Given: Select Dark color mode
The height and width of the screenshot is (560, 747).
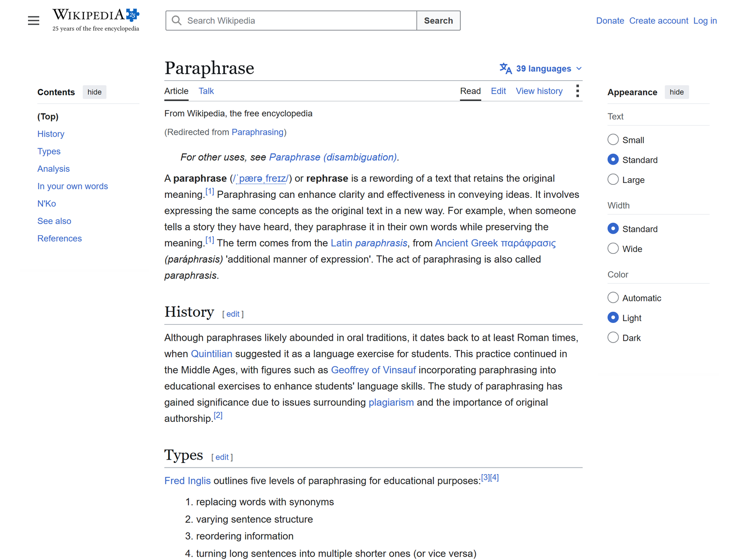Looking at the screenshot, I should pos(613,337).
